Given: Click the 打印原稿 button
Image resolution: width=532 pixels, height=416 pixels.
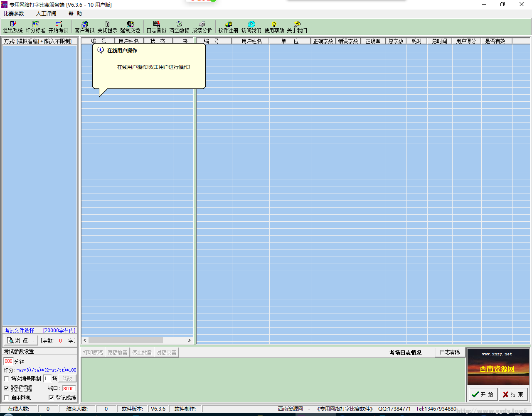Looking at the screenshot, I should click(93, 352).
